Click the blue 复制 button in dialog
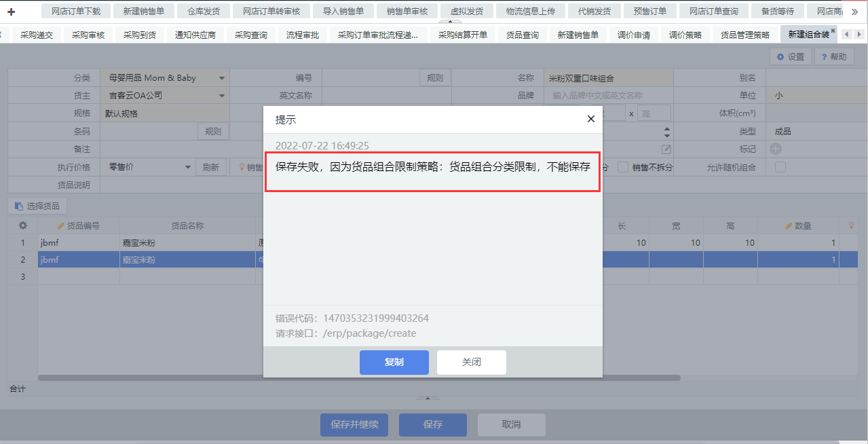Viewport: 868px width, 444px height. click(394, 363)
